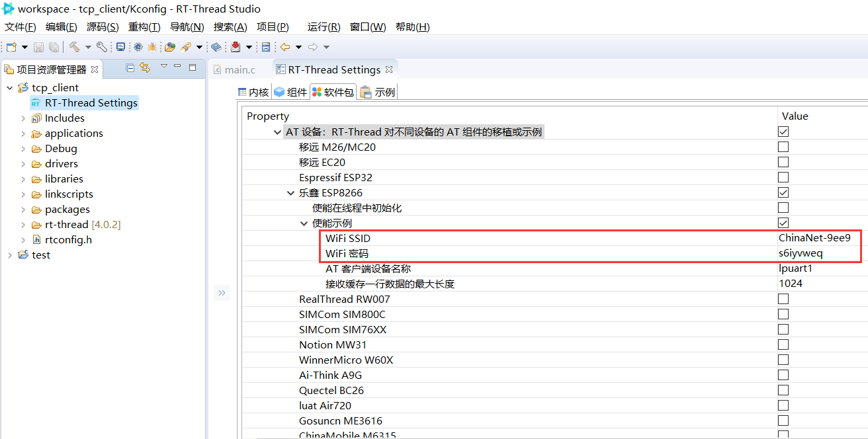Open build settings via the wrench icon
This screenshot has height=439, width=868.
coord(102,46)
